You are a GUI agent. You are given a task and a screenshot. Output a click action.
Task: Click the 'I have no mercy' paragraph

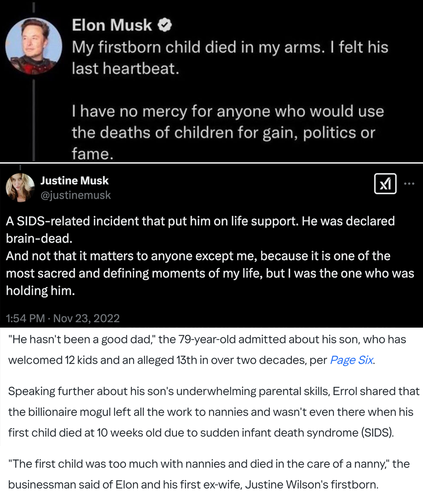(228, 132)
